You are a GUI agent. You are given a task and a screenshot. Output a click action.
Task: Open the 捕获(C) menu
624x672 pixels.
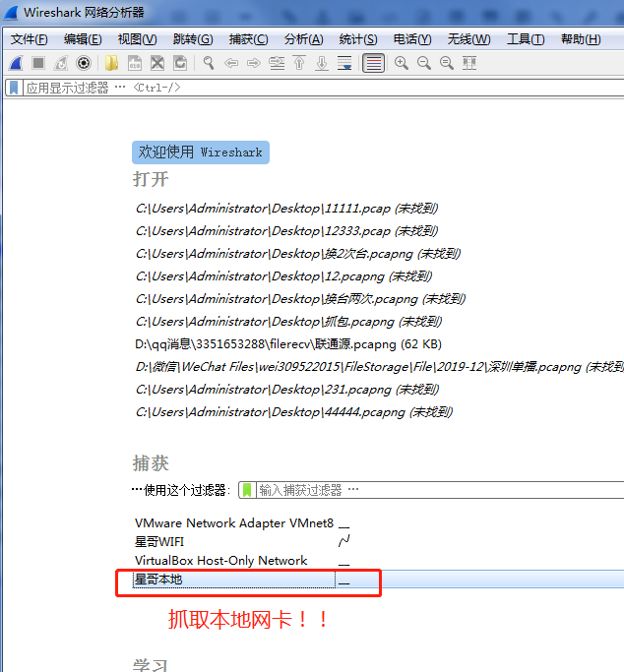pyautogui.click(x=248, y=39)
